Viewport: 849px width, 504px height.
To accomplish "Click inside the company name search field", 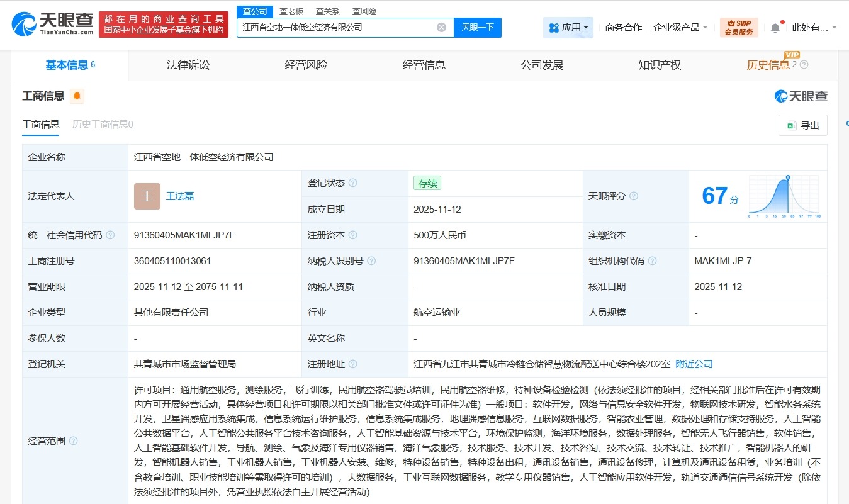I will click(340, 27).
